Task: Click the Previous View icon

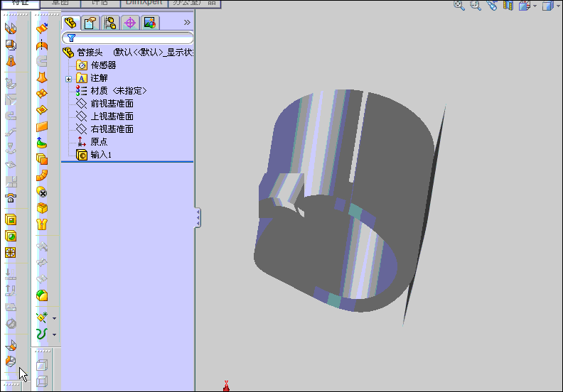Action: click(x=492, y=5)
